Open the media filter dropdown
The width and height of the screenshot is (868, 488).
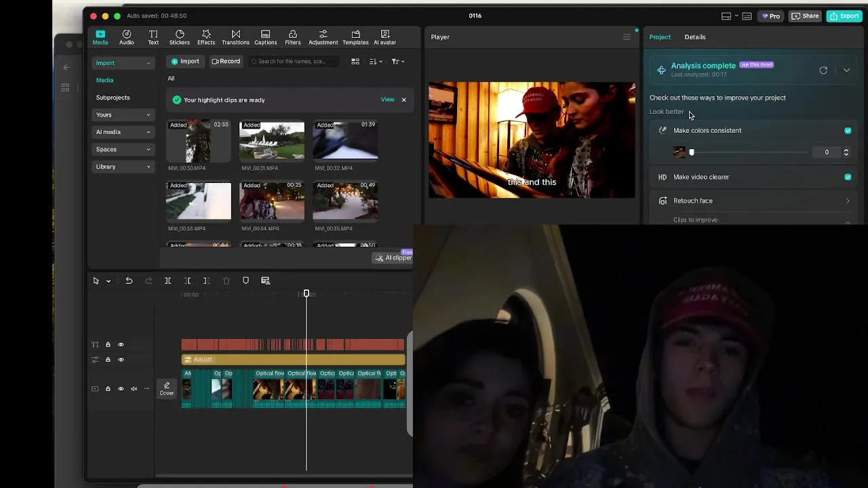coord(398,62)
